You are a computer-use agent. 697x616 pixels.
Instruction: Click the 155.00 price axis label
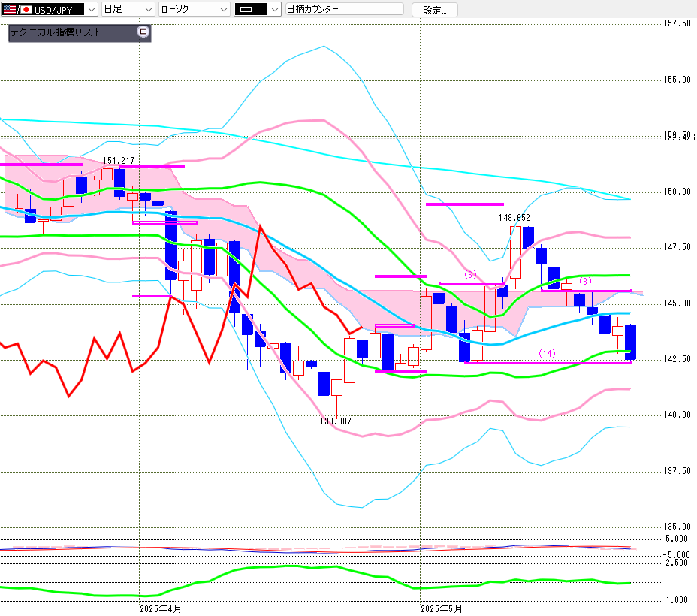tap(677, 80)
